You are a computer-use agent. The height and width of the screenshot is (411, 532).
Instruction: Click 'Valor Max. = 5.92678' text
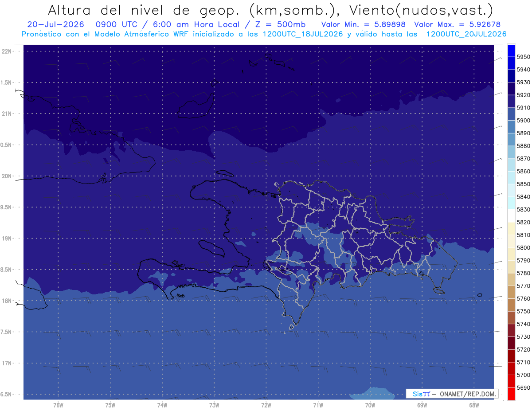coord(458,24)
